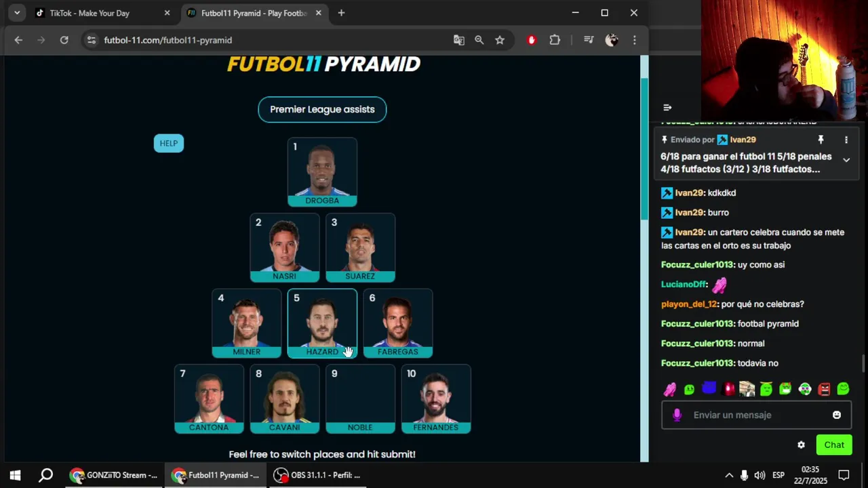Click the zoom magnifier icon in address bar
The width and height of the screenshot is (868, 488).
click(x=479, y=40)
